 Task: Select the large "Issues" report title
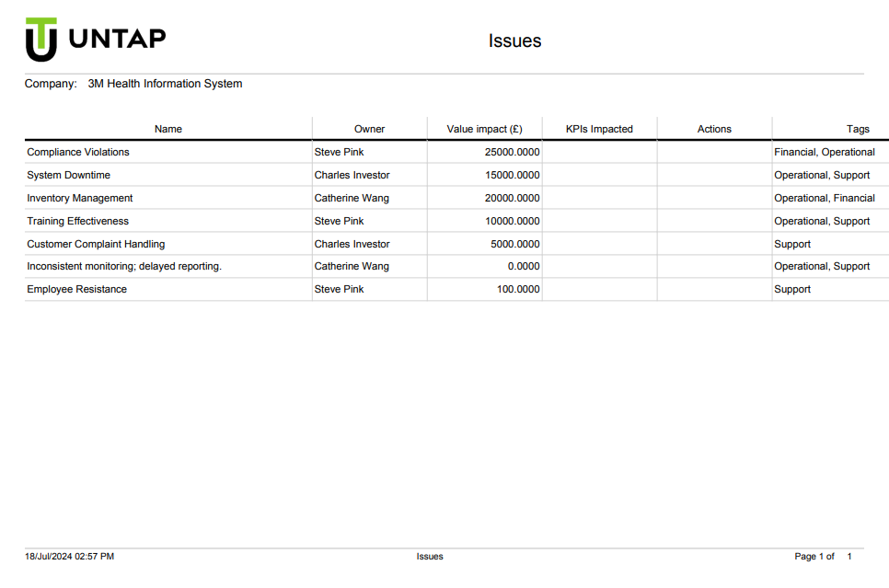coord(514,40)
